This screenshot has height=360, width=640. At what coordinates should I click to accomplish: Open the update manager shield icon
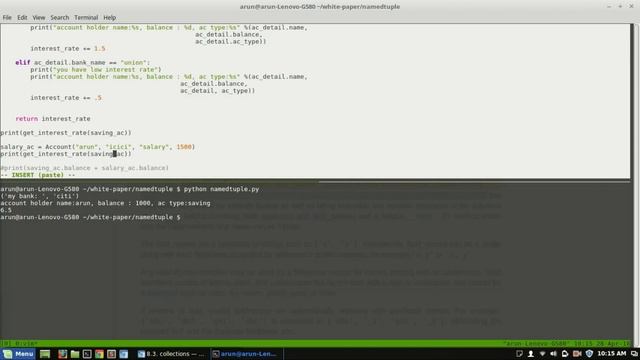(589, 354)
